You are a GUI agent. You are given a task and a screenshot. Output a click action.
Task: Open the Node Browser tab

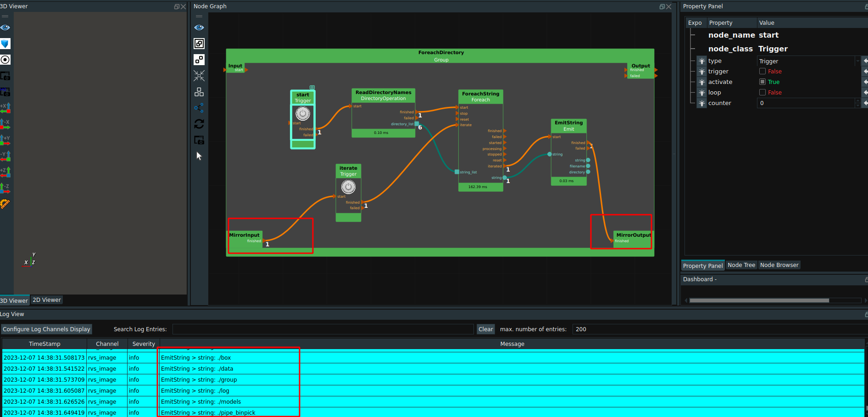[x=779, y=265]
